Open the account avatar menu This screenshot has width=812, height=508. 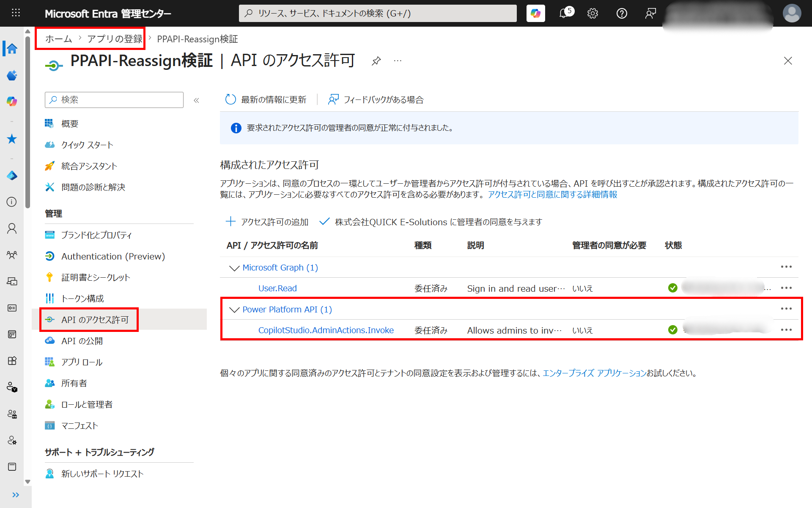[x=792, y=13]
